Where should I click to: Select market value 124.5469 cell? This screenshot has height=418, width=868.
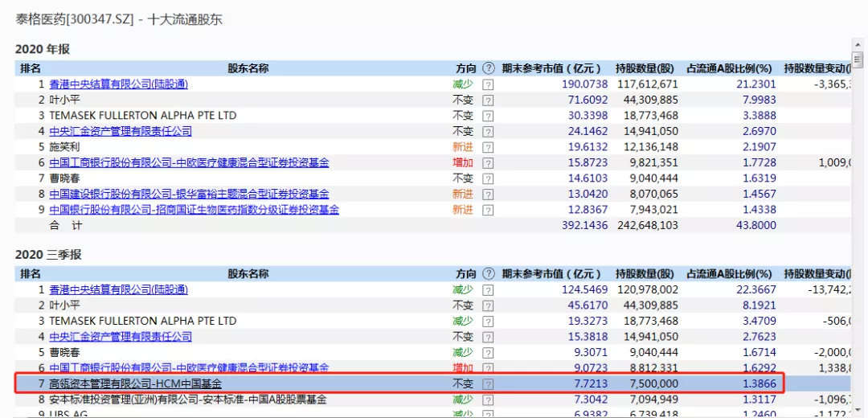pos(584,289)
